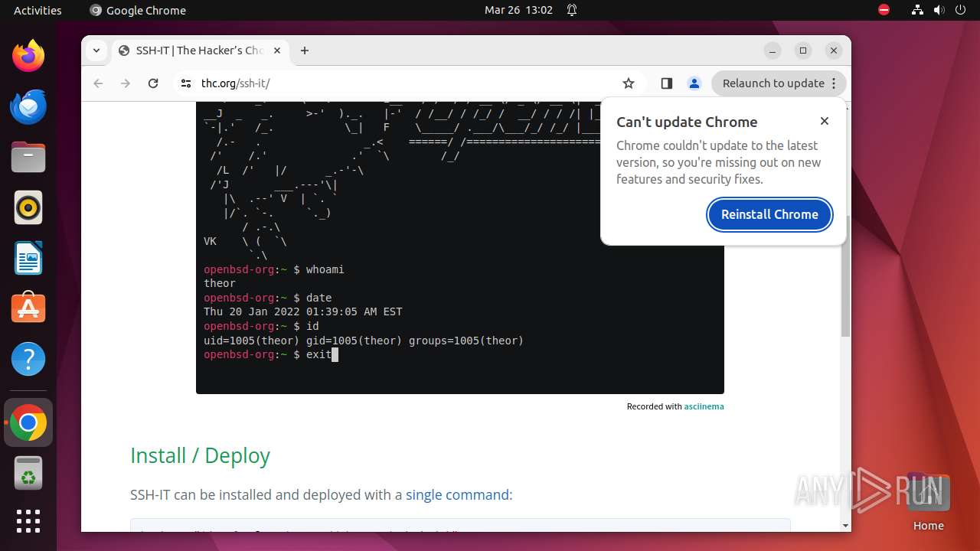
Task: Click the scrollbar down arrow
Action: pos(845,526)
